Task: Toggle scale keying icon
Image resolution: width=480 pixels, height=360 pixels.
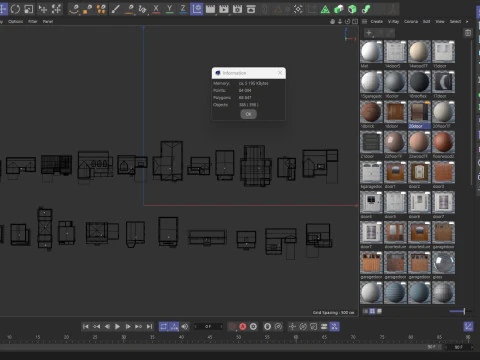Action: tap(313, 326)
